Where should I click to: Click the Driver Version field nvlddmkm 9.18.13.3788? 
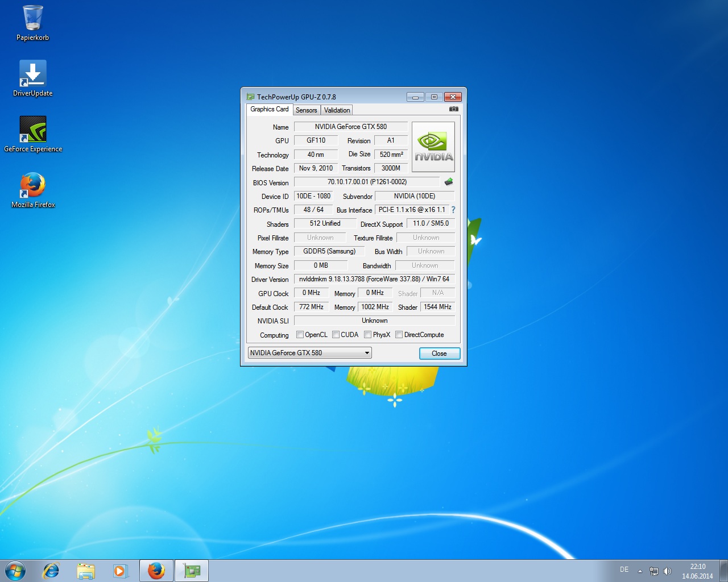click(x=374, y=279)
